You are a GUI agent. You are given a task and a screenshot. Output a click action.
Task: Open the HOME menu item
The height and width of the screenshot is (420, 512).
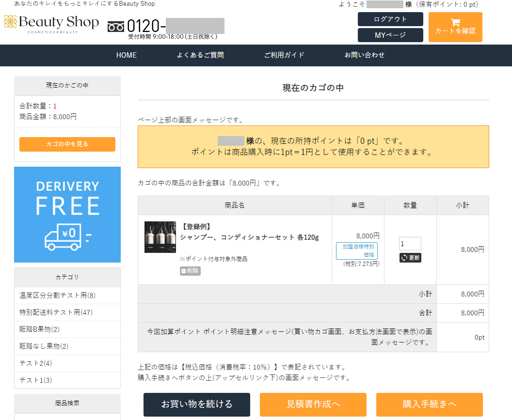(127, 55)
